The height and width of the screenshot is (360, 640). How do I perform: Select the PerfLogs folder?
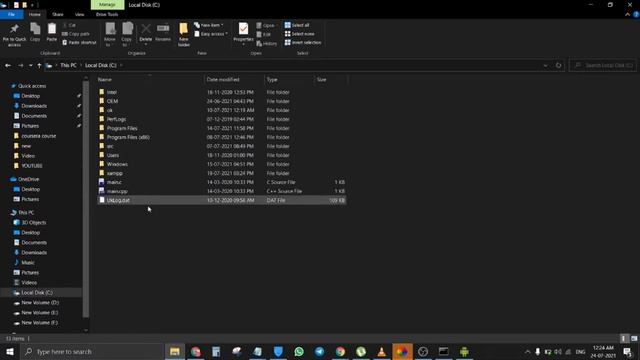tap(116, 119)
